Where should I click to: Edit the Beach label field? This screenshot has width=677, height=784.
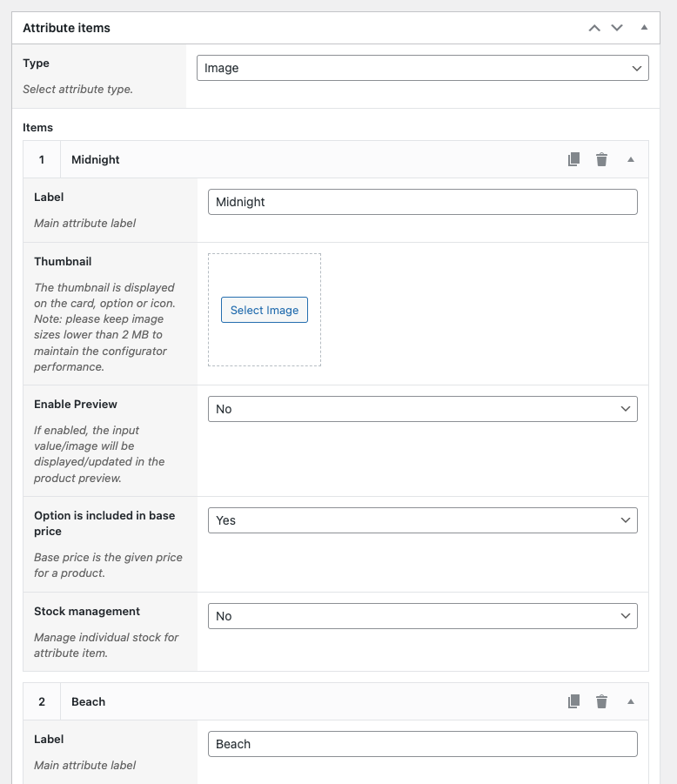[422, 744]
